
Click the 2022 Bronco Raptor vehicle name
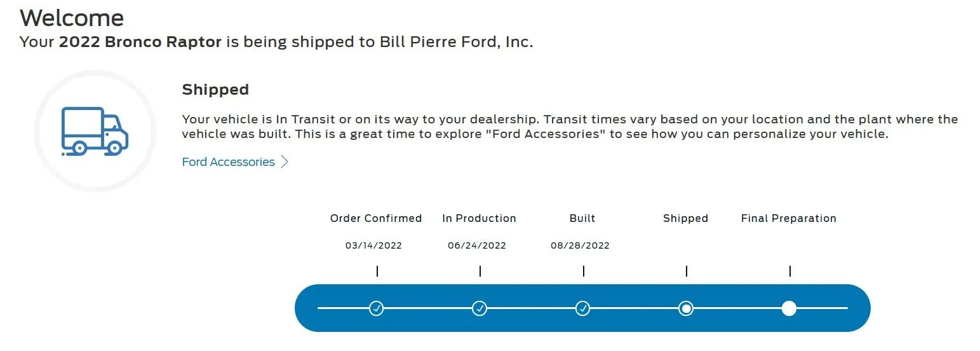140,43
